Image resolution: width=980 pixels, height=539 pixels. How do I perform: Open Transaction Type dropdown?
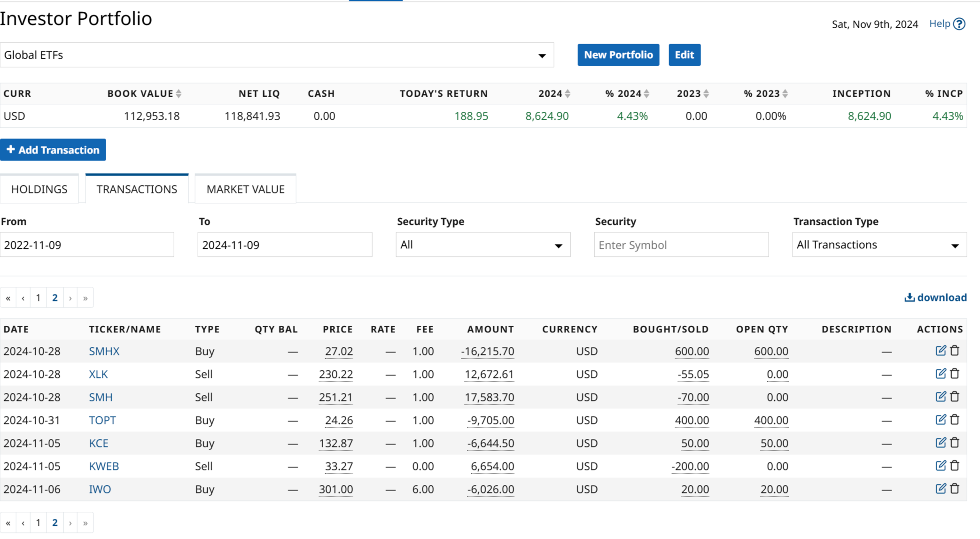click(879, 245)
